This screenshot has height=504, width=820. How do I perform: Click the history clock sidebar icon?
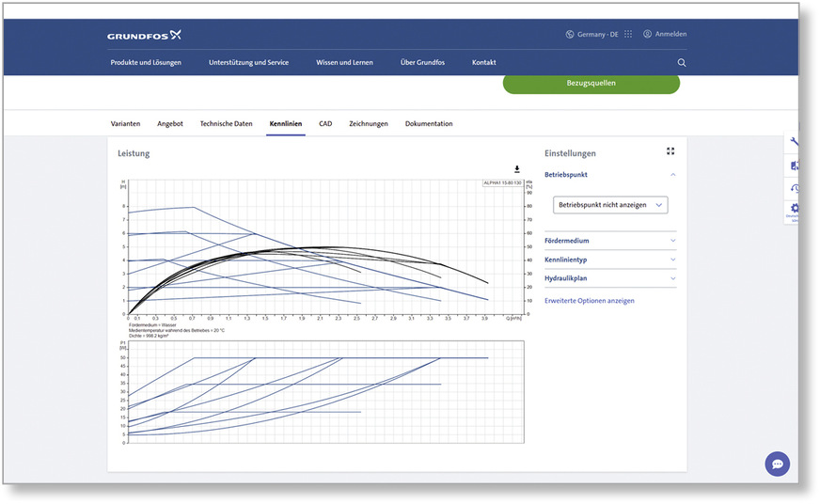[795, 188]
